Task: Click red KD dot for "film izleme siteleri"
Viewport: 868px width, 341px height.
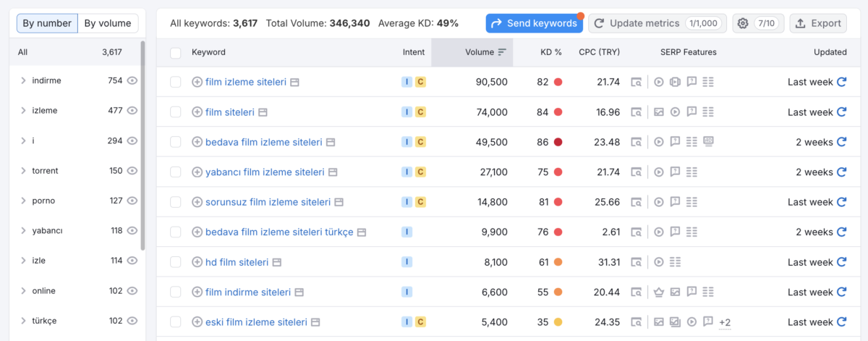Action: 558,82
